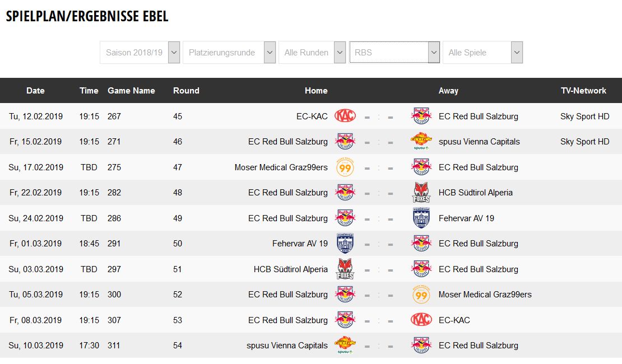This screenshot has height=364, width=622.
Task: Click the HCB Südtirol Foxes logo in round 48
Action: tap(421, 193)
